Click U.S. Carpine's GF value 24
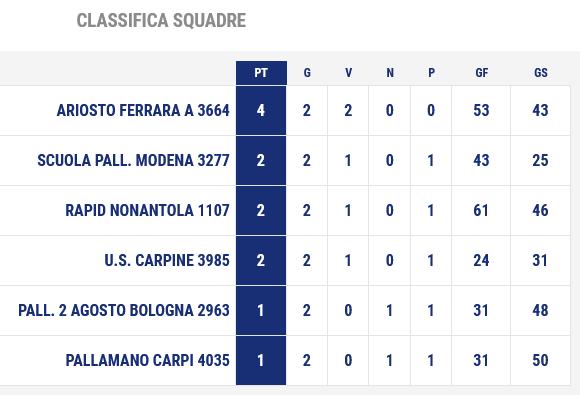 (x=481, y=260)
